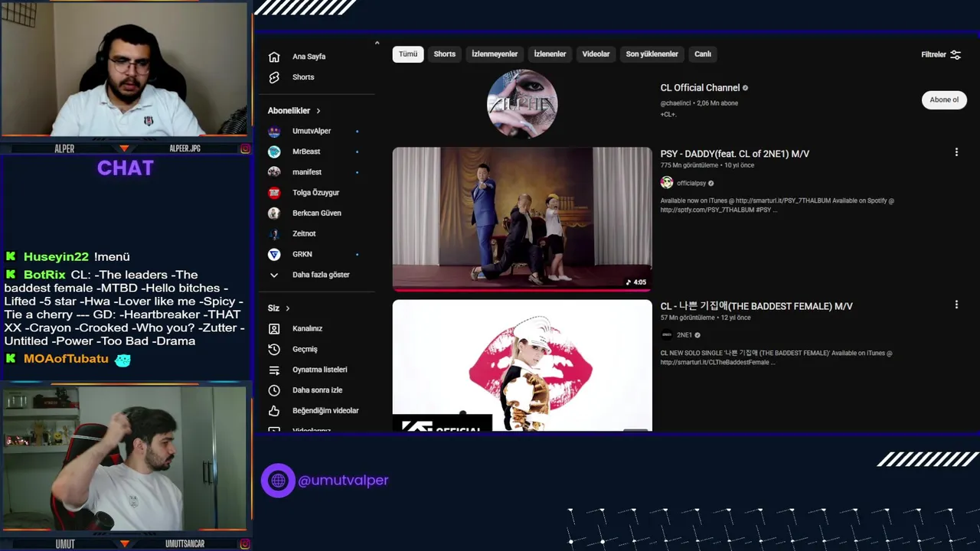
Task: Click the globe icon beside @umutvalper
Action: pos(278,481)
